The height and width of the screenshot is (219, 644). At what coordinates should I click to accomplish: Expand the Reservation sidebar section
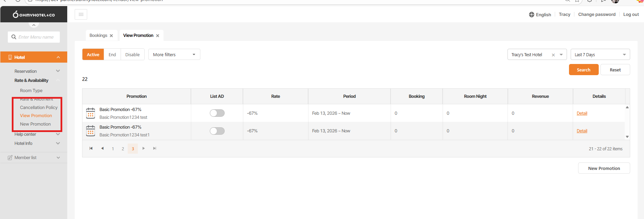pos(58,71)
